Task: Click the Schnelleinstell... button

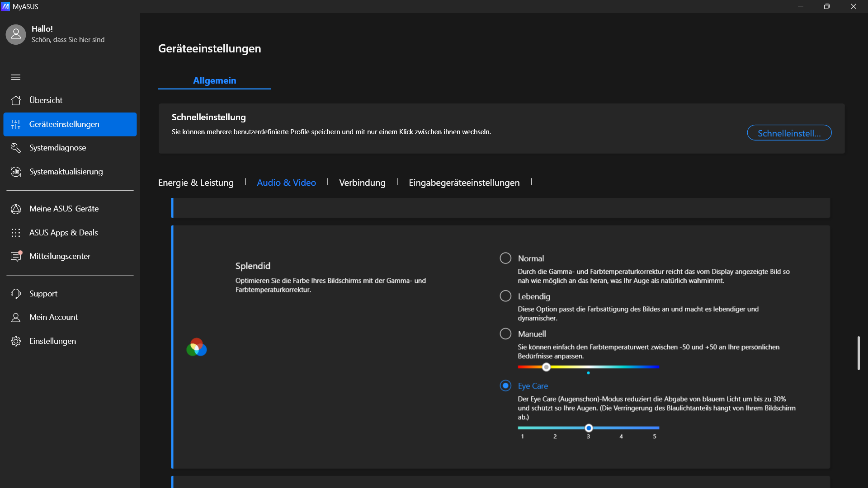Action: [x=789, y=133]
